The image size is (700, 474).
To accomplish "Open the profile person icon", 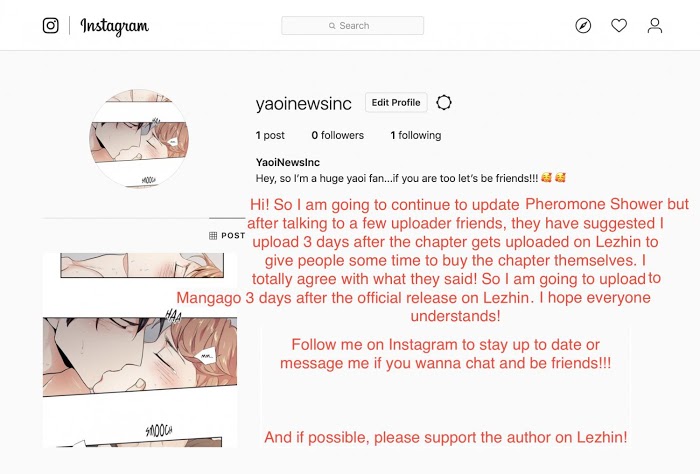I will click(x=655, y=25).
